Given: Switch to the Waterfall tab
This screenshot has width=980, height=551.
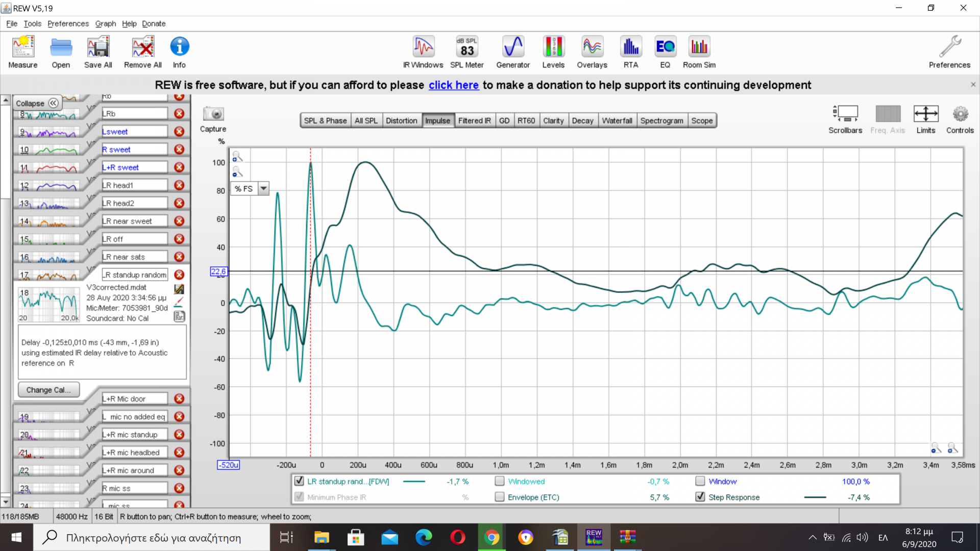Looking at the screenshot, I should pyautogui.click(x=617, y=121).
